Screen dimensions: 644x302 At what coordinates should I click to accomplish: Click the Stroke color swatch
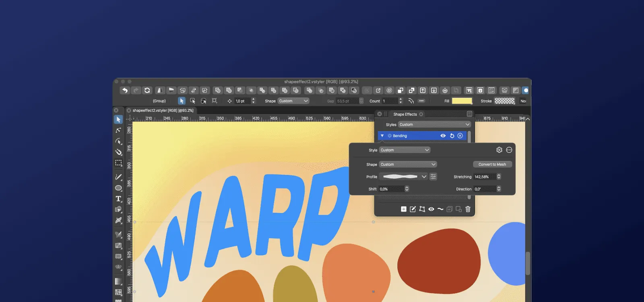click(504, 101)
